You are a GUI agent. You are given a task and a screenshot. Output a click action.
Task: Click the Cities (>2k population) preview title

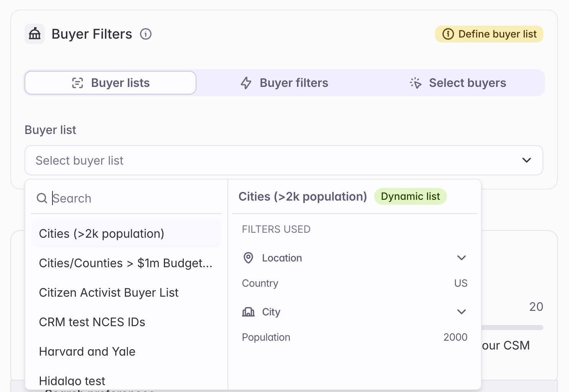point(302,196)
